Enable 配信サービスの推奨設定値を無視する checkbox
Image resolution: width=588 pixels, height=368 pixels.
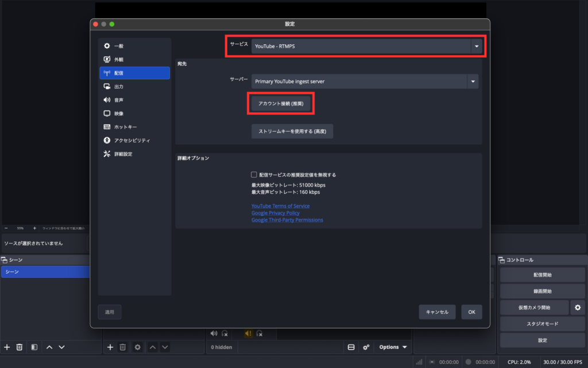tap(254, 175)
